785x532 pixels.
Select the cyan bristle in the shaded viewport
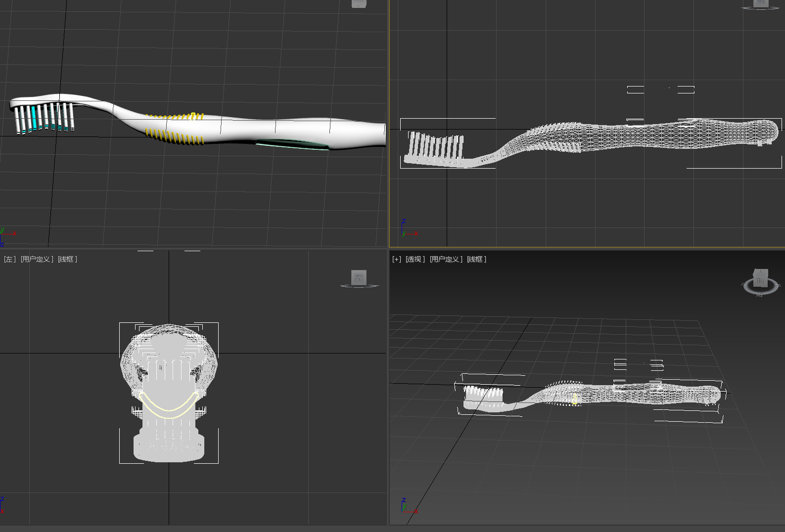click(x=34, y=118)
